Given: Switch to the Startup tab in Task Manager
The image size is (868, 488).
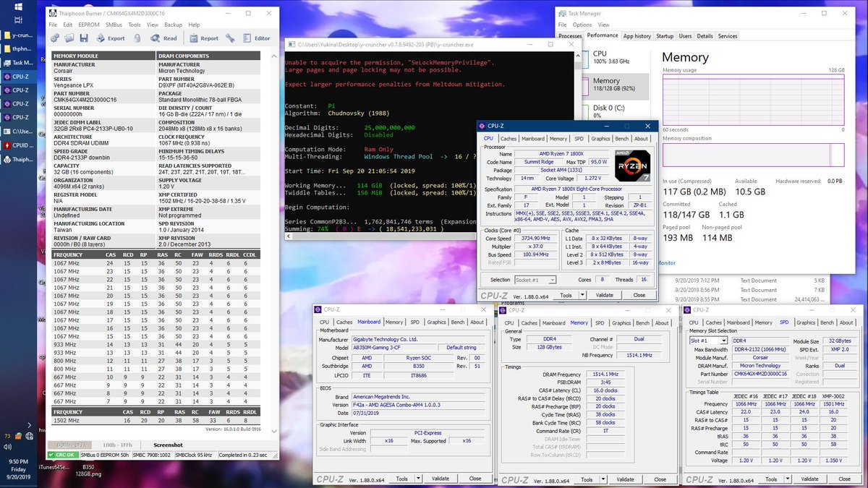Looking at the screenshot, I should (x=665, y=36).
